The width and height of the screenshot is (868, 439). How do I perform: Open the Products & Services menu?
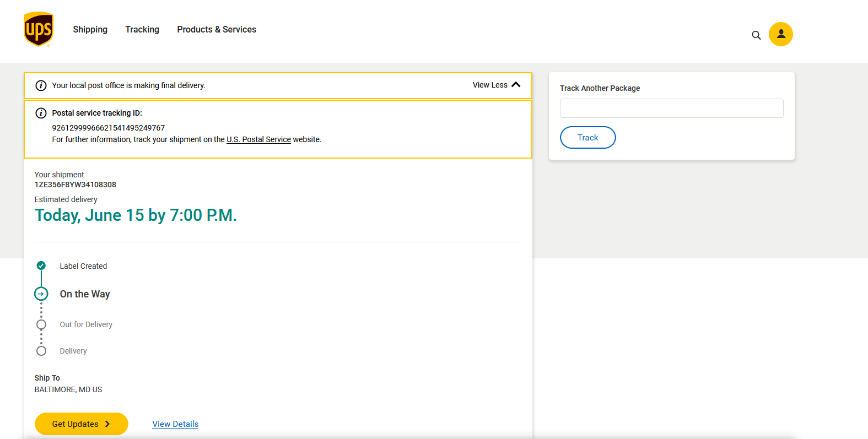tap(217, 30)
